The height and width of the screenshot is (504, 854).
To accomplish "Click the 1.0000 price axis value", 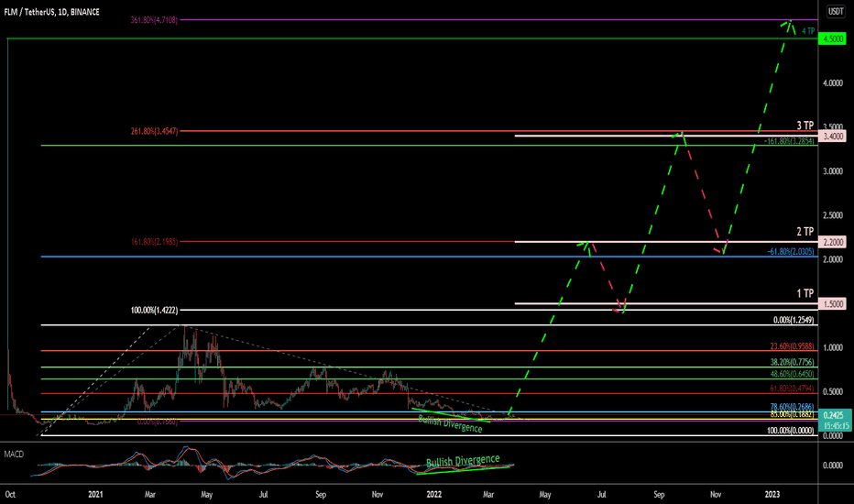I will pos(833,347).
